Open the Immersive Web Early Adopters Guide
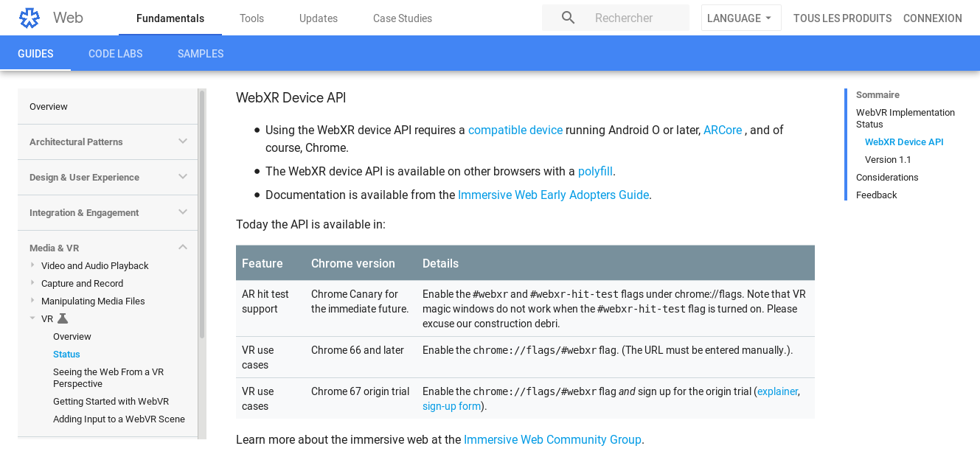The height and width of the screenshot is (457, 980). [x=553, y=195]
